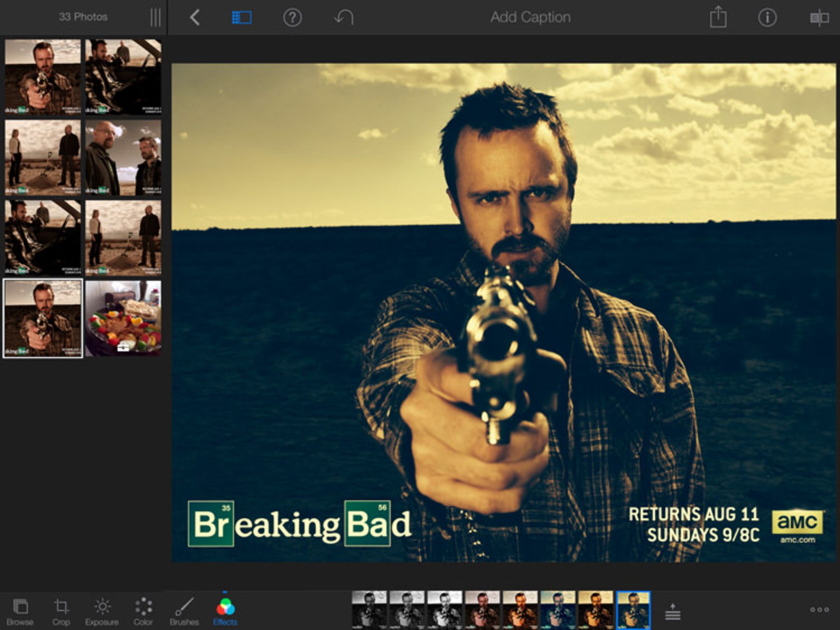
Task: Click the 33 Photos header label
Action: [83, 17]
